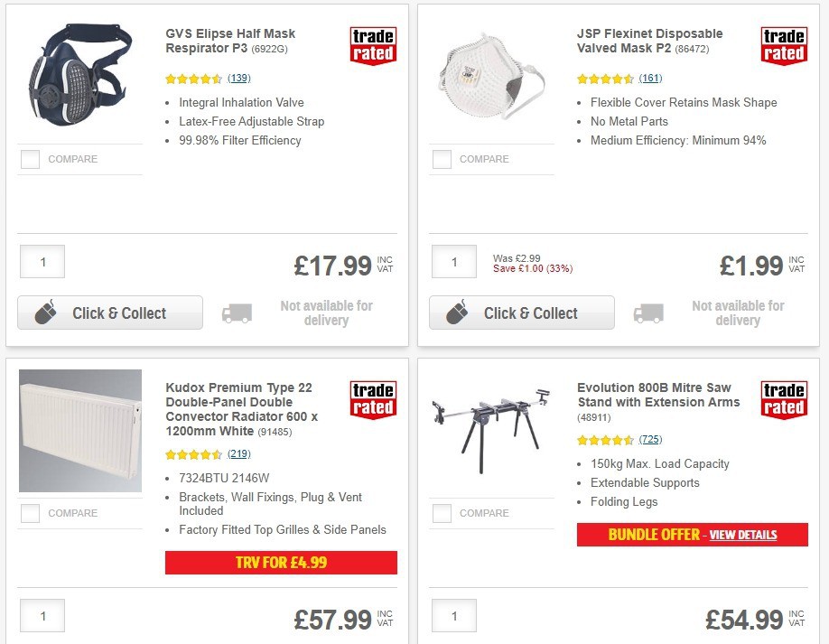
Task: Open the 725 reviews for Evolution stand
Action: click(651, 442)
